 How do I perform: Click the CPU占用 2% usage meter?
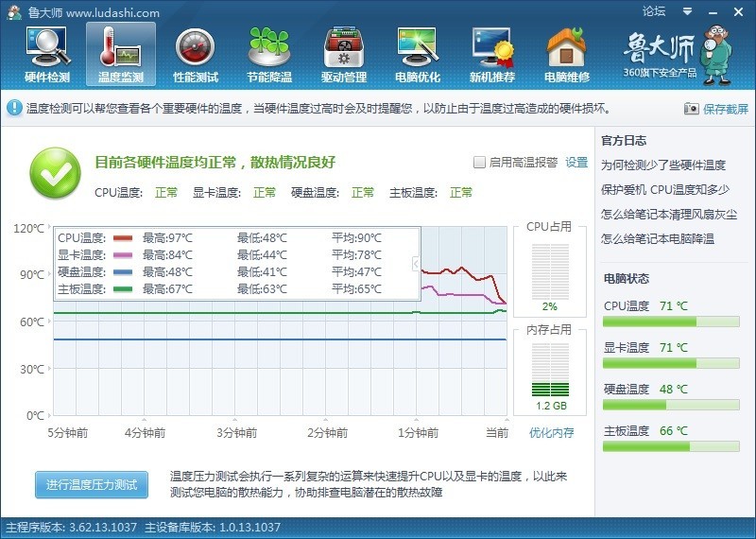click(550, 272)
